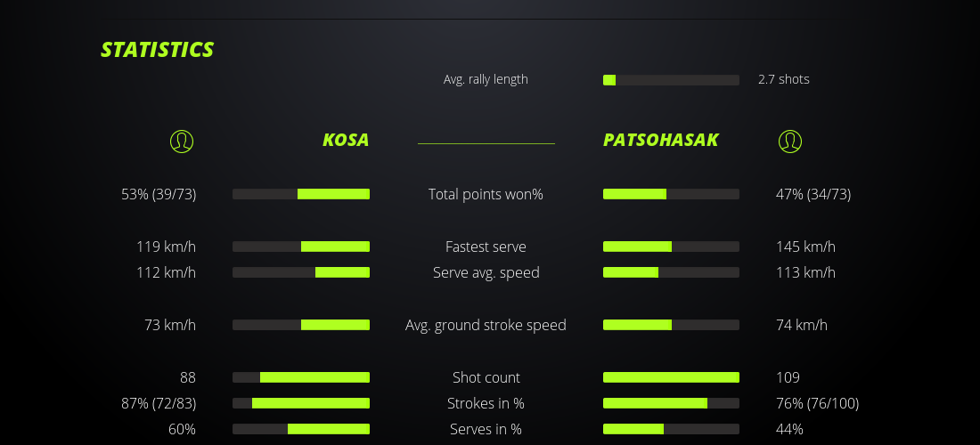The image size is (980, 445).
Task: Click Patsohasak's player profile icon
Action: (790, 141)
